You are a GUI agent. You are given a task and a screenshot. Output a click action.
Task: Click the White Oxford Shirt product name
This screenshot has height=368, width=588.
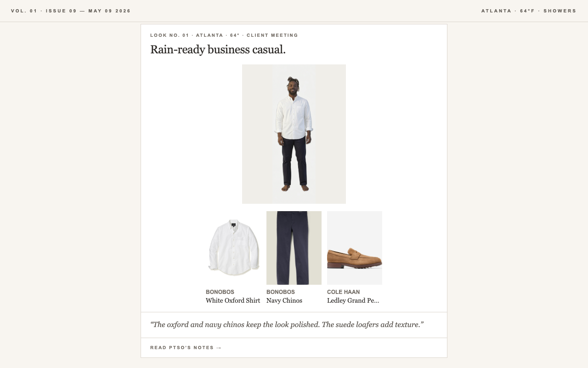click(x=233, y=300)
